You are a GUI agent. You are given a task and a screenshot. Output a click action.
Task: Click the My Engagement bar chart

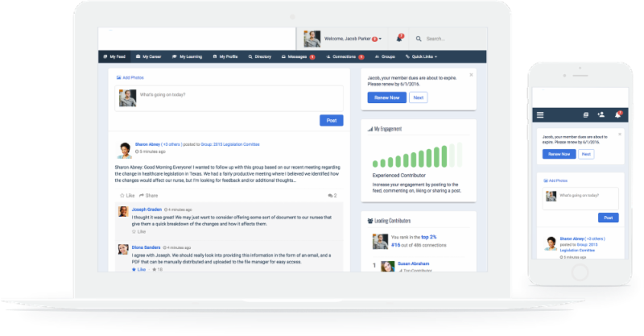point(418,155)
